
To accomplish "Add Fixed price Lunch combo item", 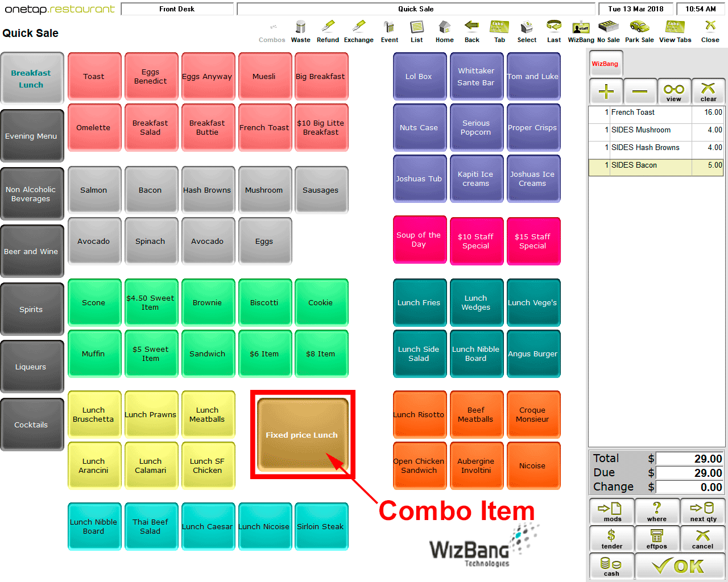I will pos(302,435).
